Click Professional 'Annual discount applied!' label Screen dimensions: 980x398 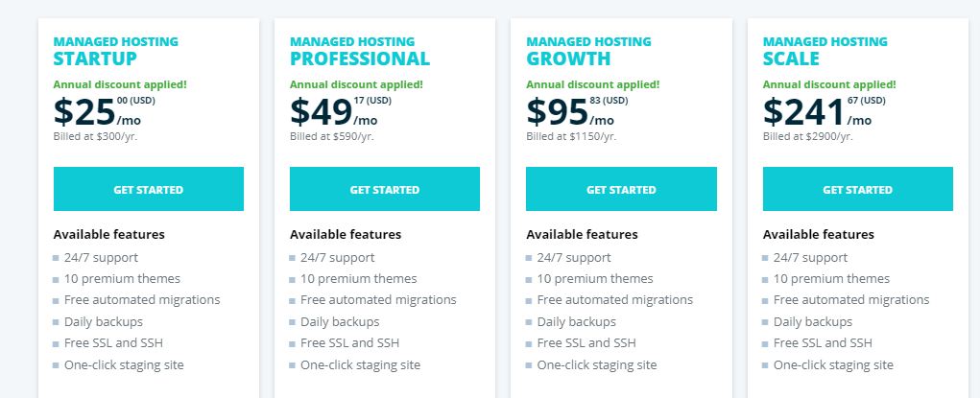click(356, 84)
